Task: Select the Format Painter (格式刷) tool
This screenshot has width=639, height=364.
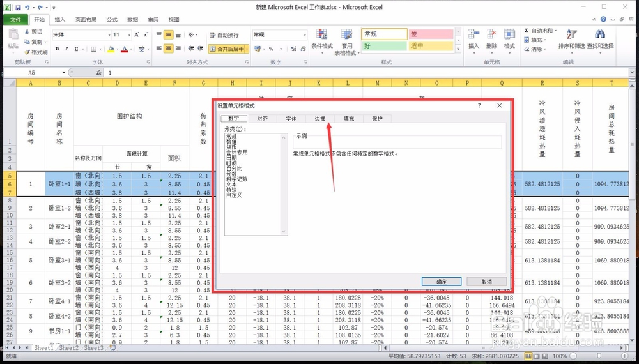Action: [x=36, y=52]
